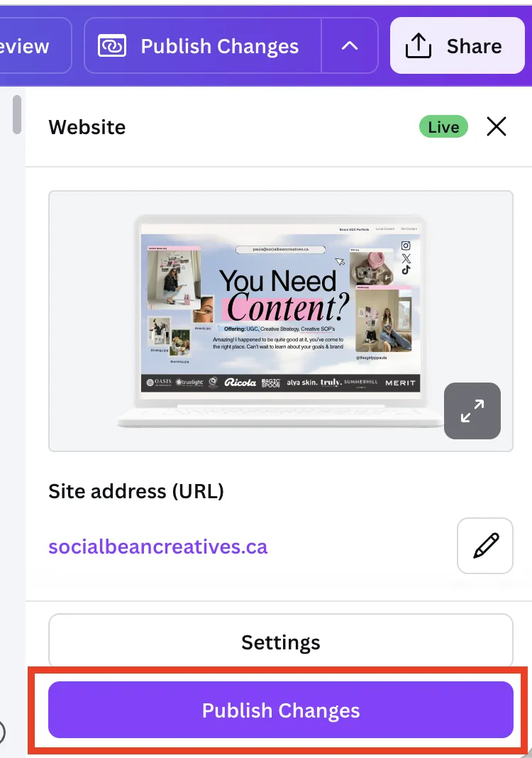Click the Ricola logo in preview footer

[x=240, y=383]
